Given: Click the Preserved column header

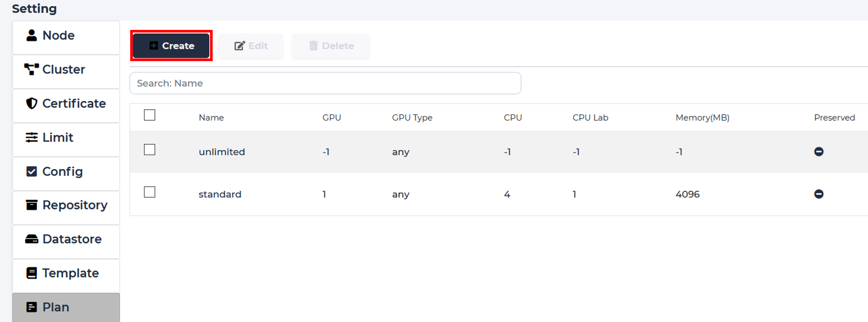Looking at the screenshot, I should (834, 117).
